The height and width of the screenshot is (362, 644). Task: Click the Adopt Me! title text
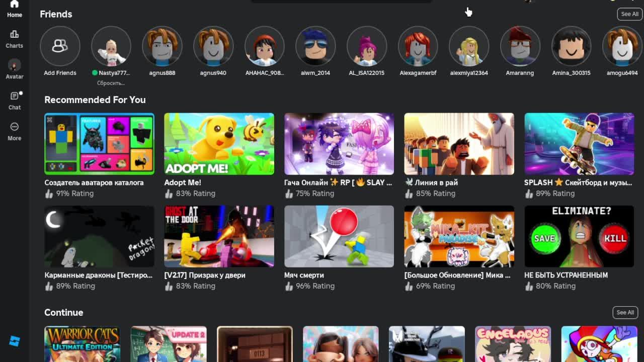tap(183, 183)
